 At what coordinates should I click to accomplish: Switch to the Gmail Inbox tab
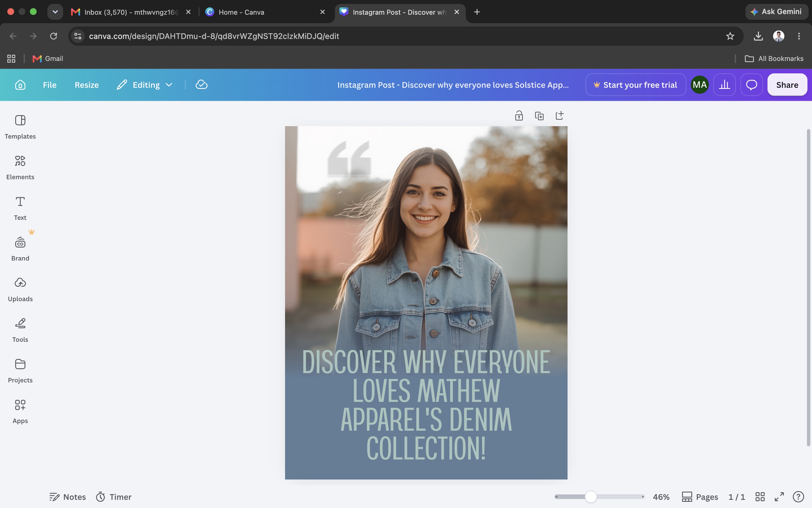coord(131,12)
